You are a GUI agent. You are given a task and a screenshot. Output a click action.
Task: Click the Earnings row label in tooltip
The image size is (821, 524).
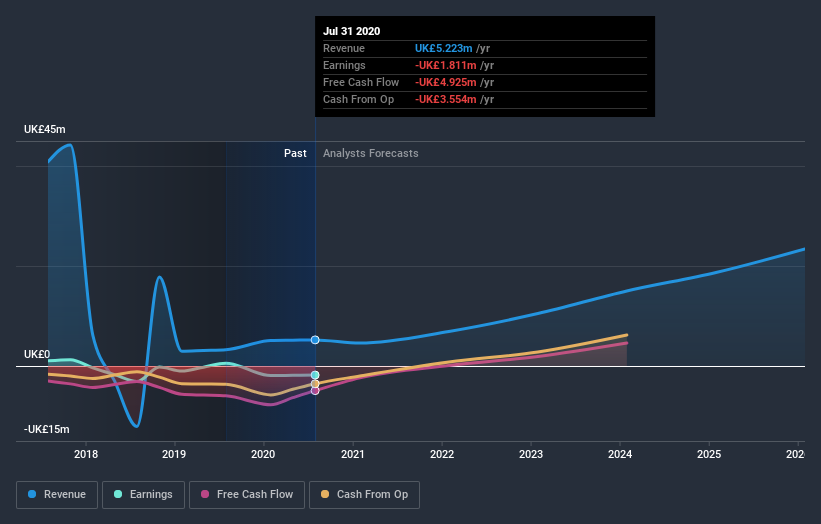tap(344, 65)
